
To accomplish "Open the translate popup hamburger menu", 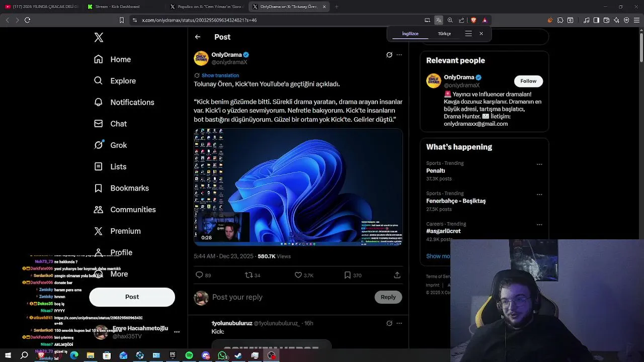I will (x=468, y=34).
